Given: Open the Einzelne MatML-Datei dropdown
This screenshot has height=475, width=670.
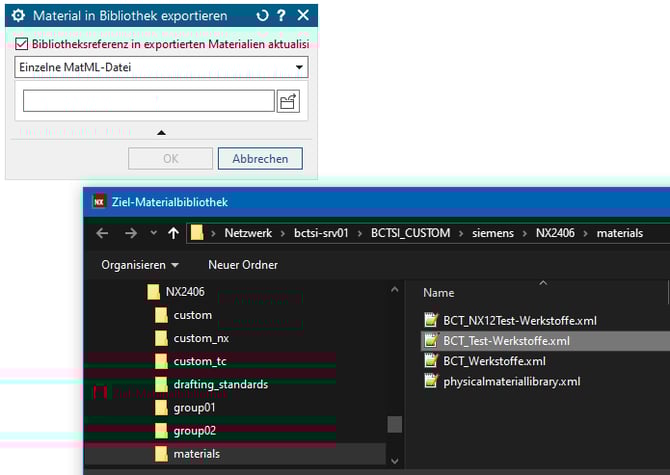Looking at the screenshot, I should (x=162, y=67).
